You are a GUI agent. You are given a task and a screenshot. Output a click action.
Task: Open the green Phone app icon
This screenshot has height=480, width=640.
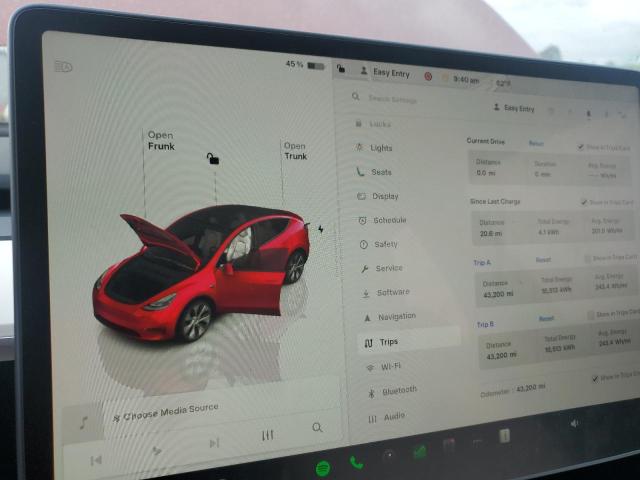tap(356, 463)
